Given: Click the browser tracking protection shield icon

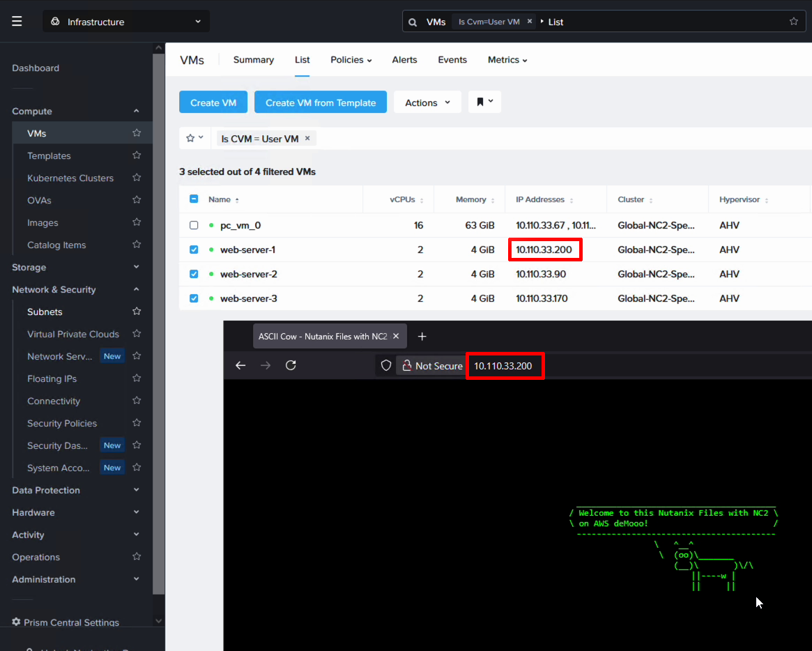Looking at the screenshot, I should pyautogui.click(x=386, y=366).
